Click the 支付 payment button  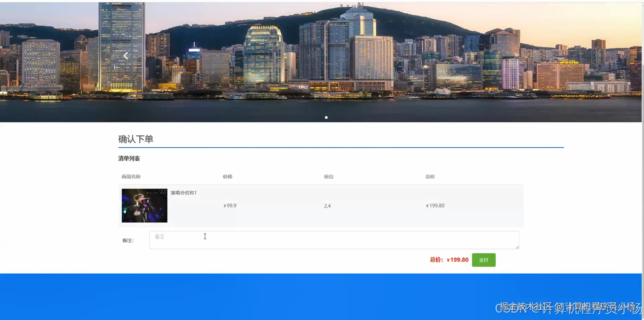click(483, 260)
